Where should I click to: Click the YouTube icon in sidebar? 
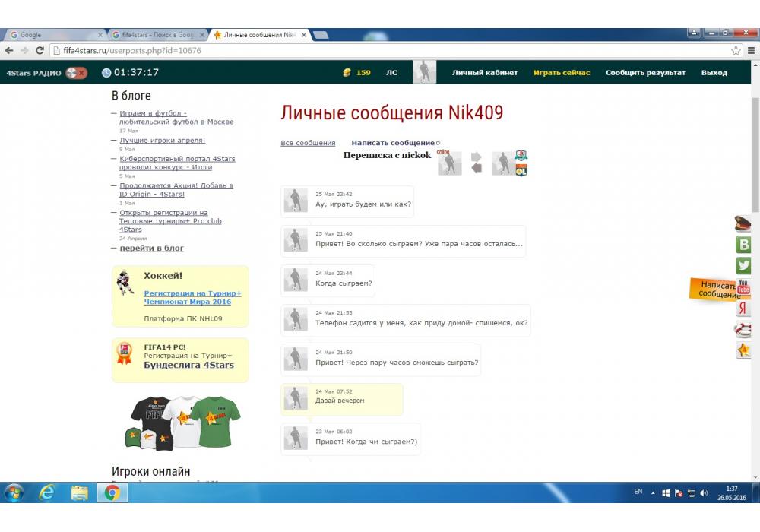click(743, 287)
